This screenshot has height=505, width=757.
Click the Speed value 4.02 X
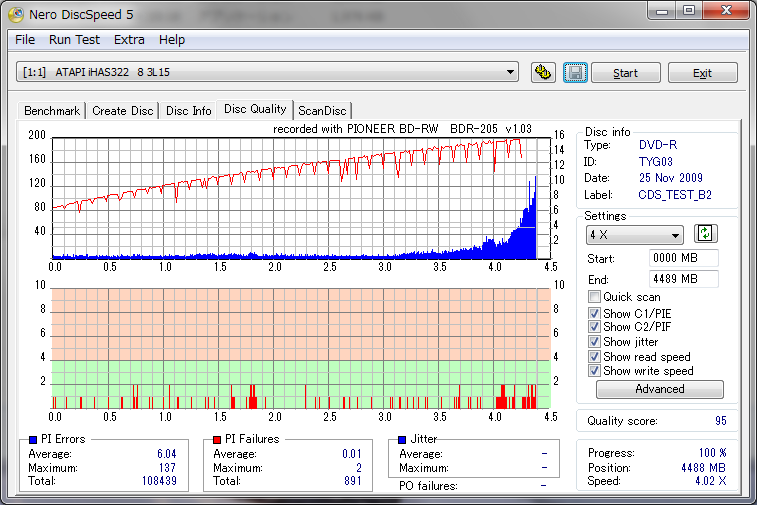point(711,481)
